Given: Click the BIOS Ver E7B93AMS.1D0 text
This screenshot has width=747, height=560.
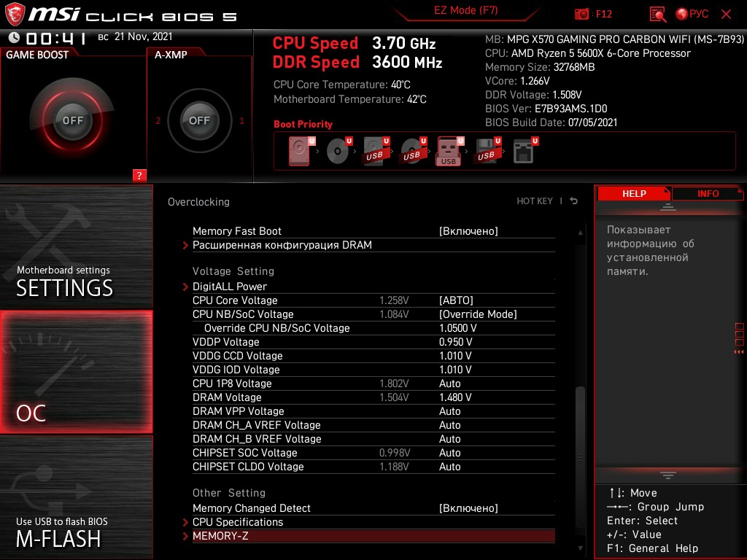Looking at the screenshot, I should tap(546, 109).
